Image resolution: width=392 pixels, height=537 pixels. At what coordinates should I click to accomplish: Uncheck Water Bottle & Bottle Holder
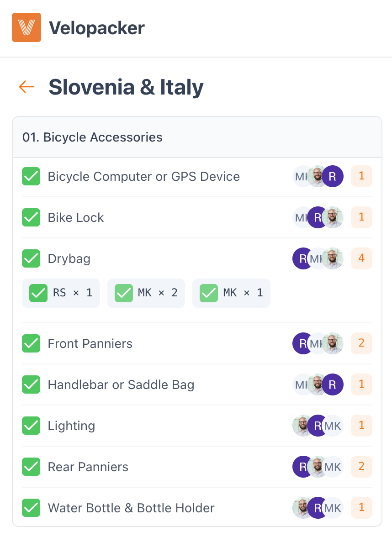pos(31,508)
